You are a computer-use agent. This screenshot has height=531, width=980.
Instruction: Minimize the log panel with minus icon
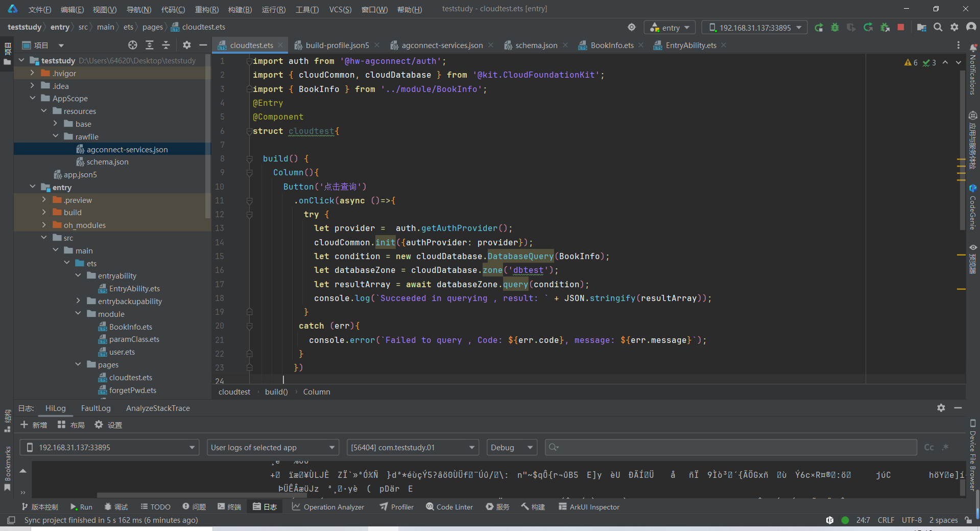pos(958,408)
